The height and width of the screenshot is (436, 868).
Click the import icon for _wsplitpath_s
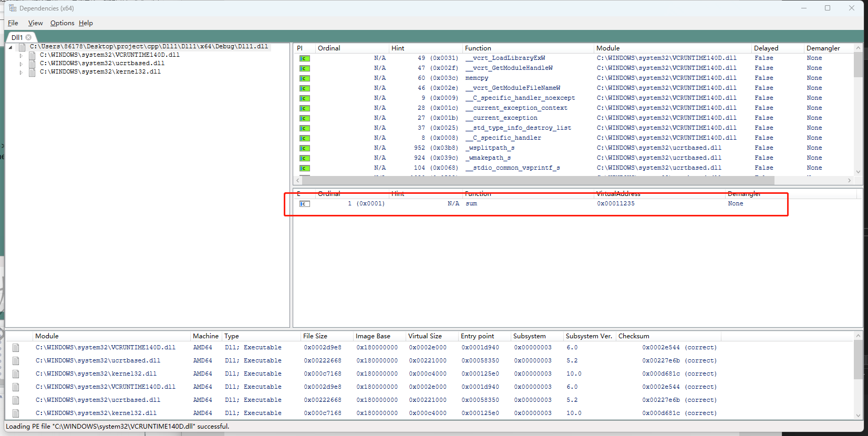coord(305,148)
